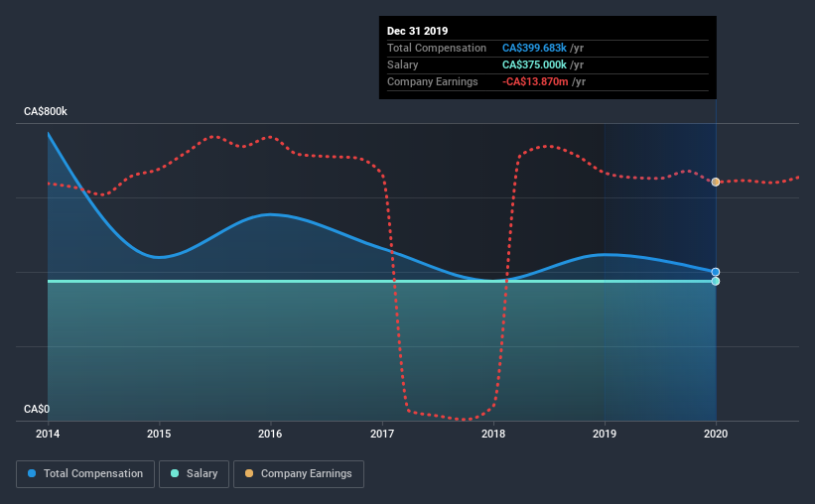Screen dimensions: 815x504
Task: Click the teal Salary data point at 2020
Action: 716,281
